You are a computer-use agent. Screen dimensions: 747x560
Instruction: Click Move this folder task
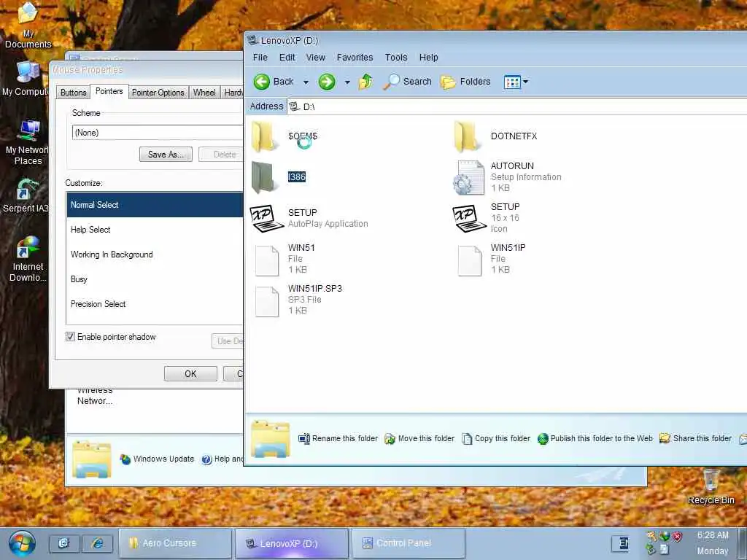pyautogui.click(x=419, y=438)
